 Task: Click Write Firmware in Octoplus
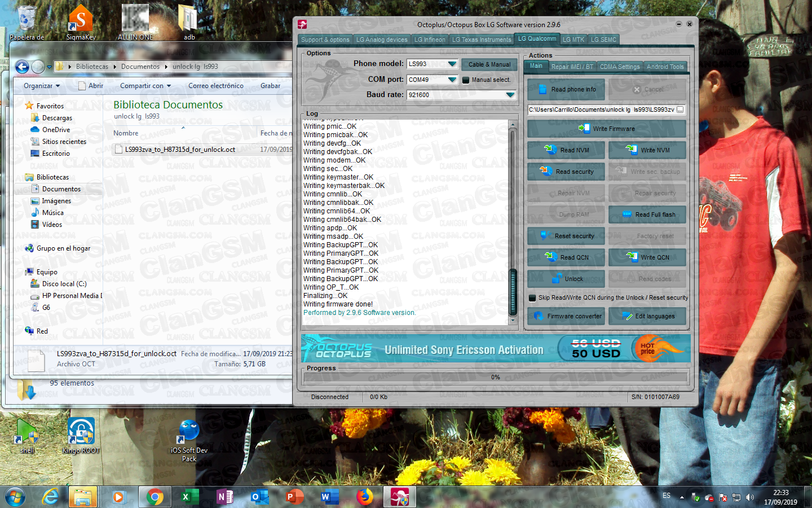(607, 129)
